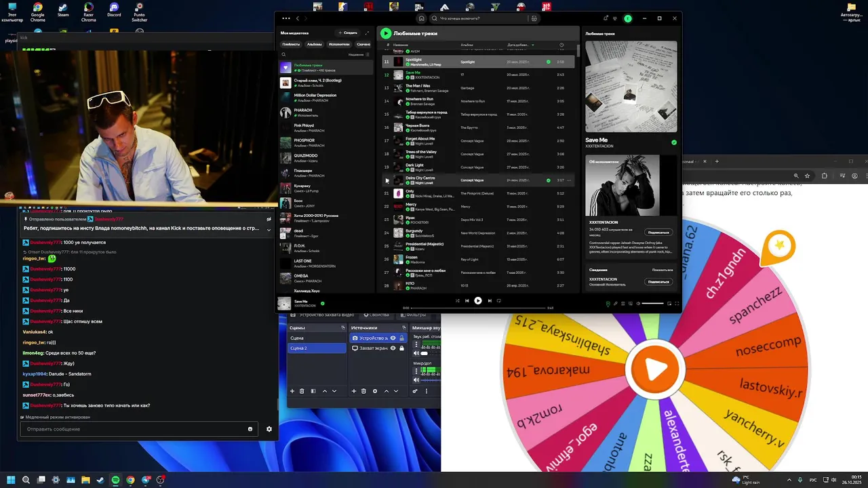Image resolution: width=868 pixels, height=488 pixels.
Task: Open Spotify notifications bell
Action: click(606, 18)
